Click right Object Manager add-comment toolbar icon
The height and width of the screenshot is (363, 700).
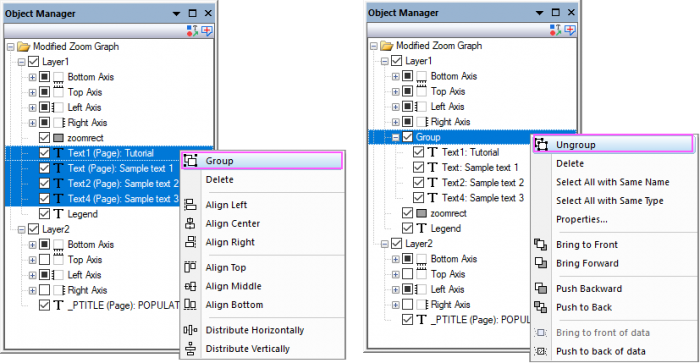pos(570,30)
